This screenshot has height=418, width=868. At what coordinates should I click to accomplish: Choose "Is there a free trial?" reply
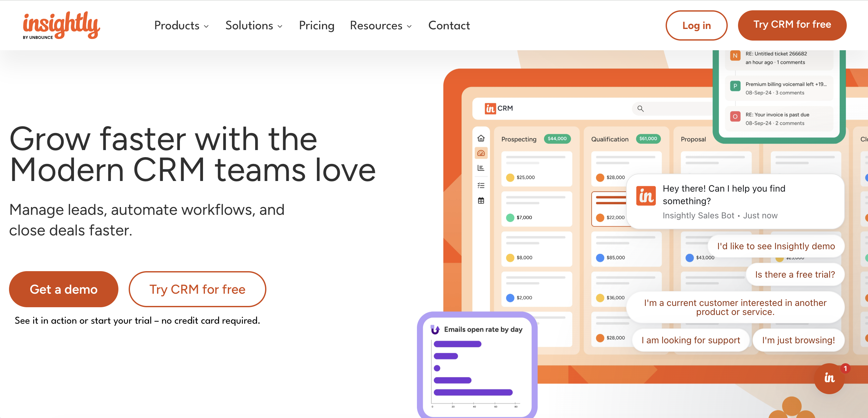(795, 274)
